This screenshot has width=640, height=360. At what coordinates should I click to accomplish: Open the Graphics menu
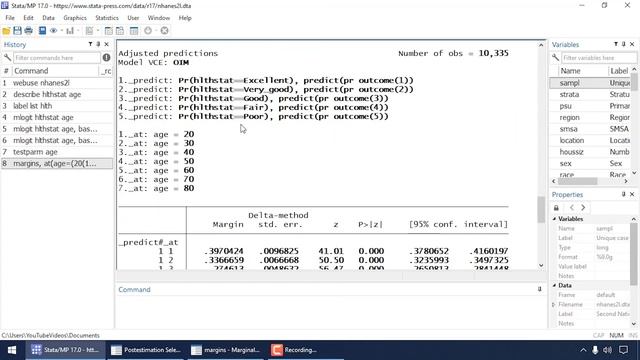pyautogui.click(x=75, y=18)
